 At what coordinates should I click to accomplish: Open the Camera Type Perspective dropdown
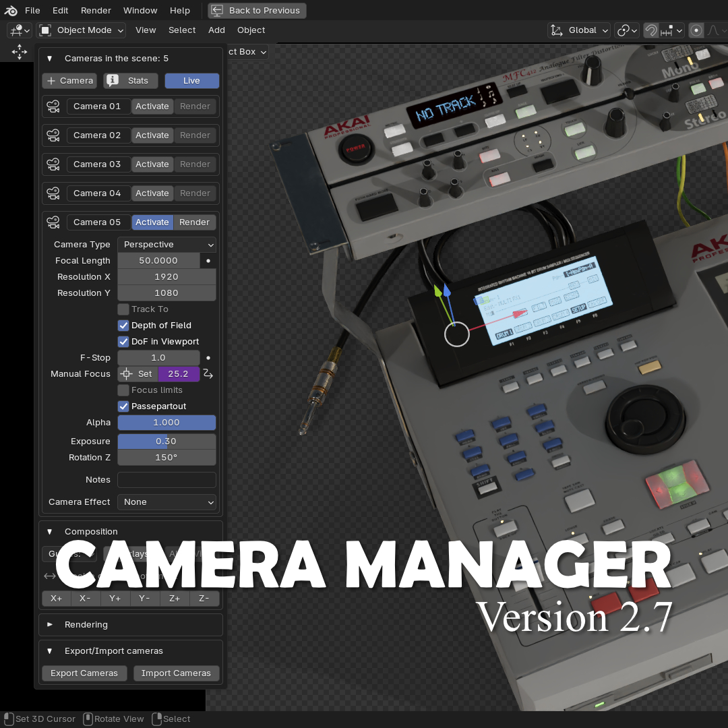(x=166, y=245)
